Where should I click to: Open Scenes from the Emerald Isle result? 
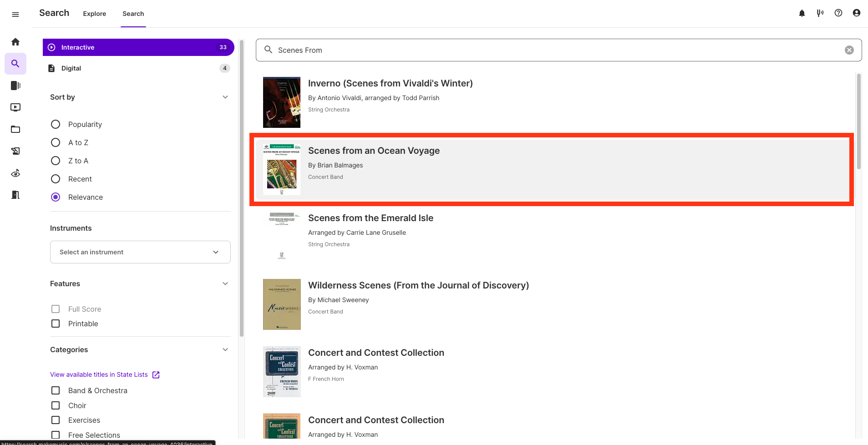(371, 218)
